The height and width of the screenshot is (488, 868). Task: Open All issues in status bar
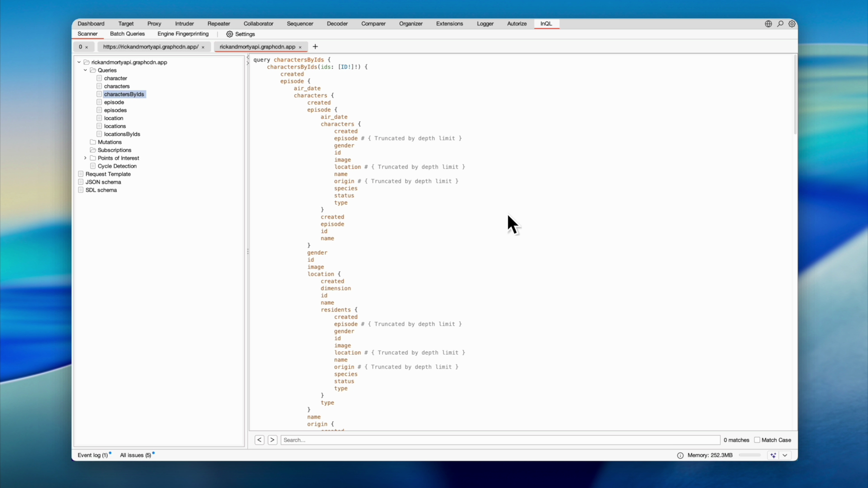point(135,455)
